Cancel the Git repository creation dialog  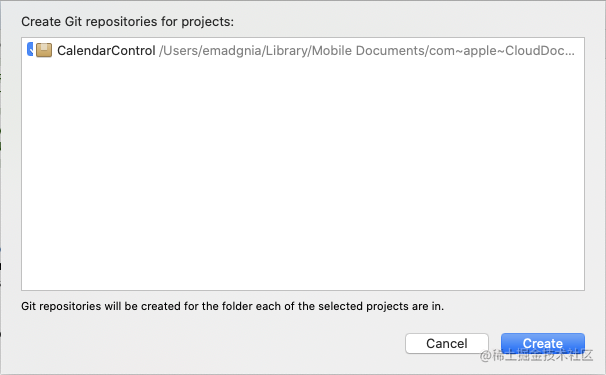coord(447,343)
